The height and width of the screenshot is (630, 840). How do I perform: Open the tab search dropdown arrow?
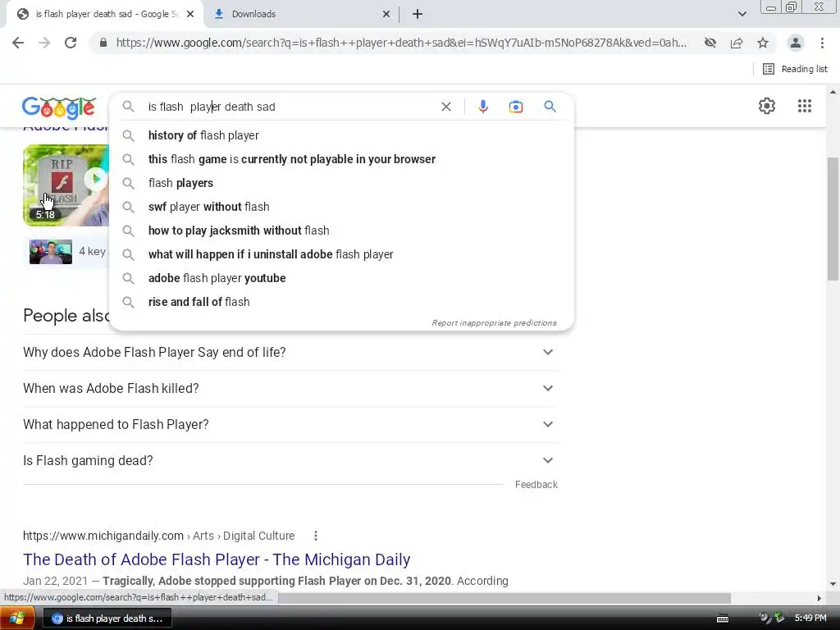click(x=742, y=14)
